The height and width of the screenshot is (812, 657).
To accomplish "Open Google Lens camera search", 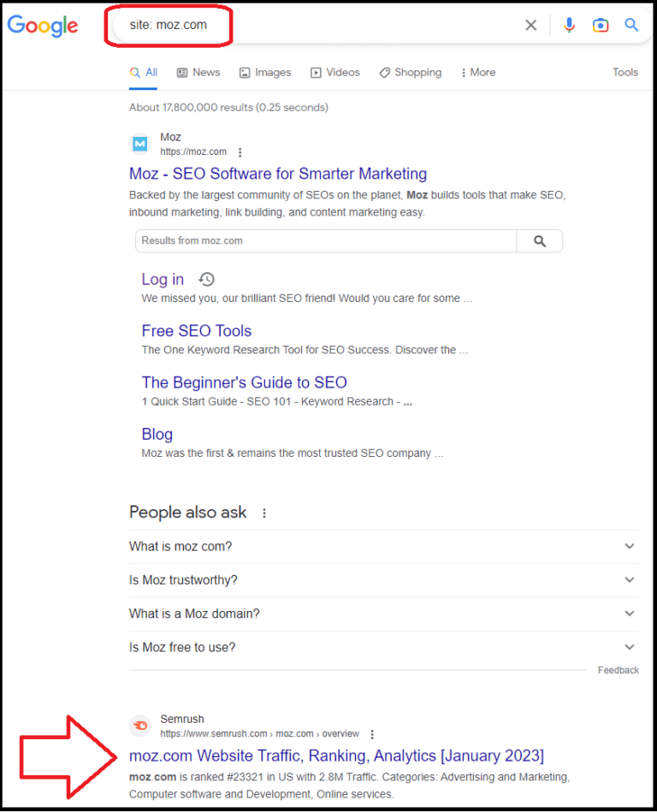I will coord(600,25).
